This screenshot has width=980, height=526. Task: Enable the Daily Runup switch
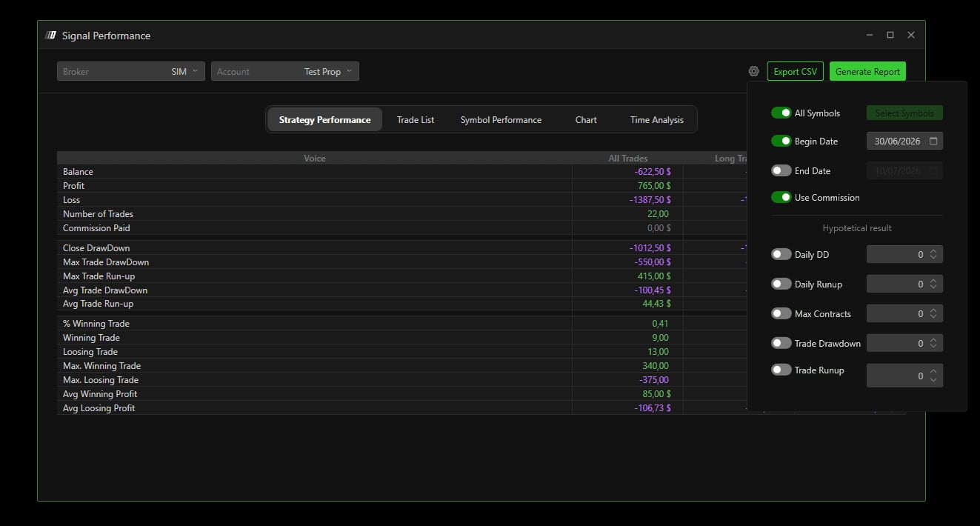tap(781, 284)
